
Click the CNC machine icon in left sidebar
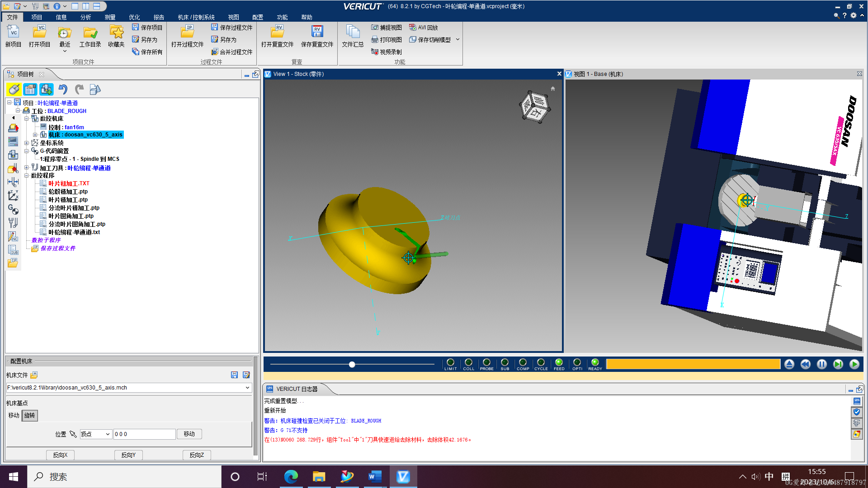(13, 155)
